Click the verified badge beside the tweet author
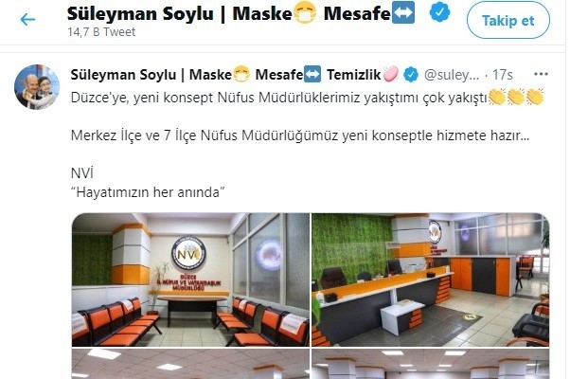The height and width of the screenshot is (379, 588). click(x=411, y=74)
